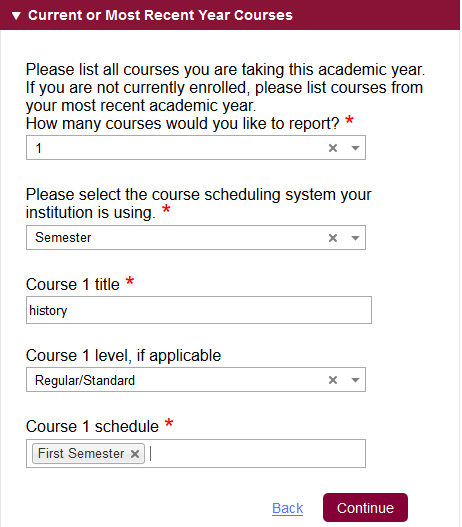The width and height of the screenshot is (462, 527).
Task: Clear the Semester scheduling system selection
Action: tap(333, 238)
